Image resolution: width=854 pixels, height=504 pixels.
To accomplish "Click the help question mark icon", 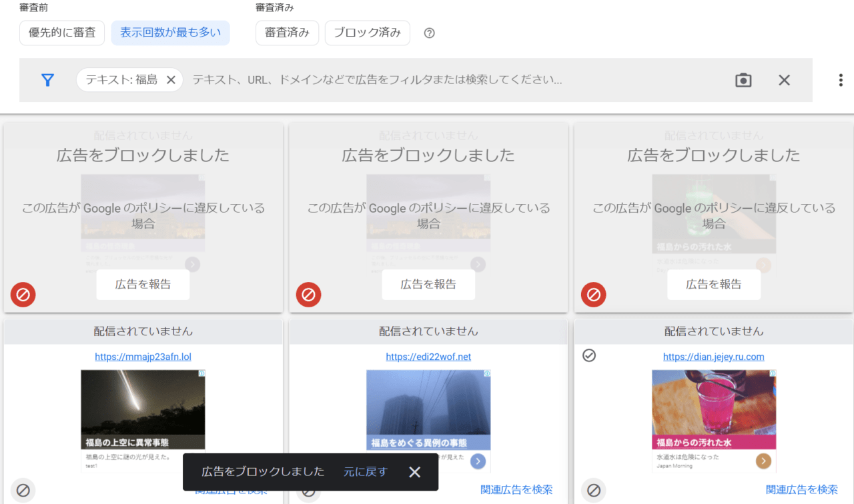I will pyautogui.click(x=430, y=33).
